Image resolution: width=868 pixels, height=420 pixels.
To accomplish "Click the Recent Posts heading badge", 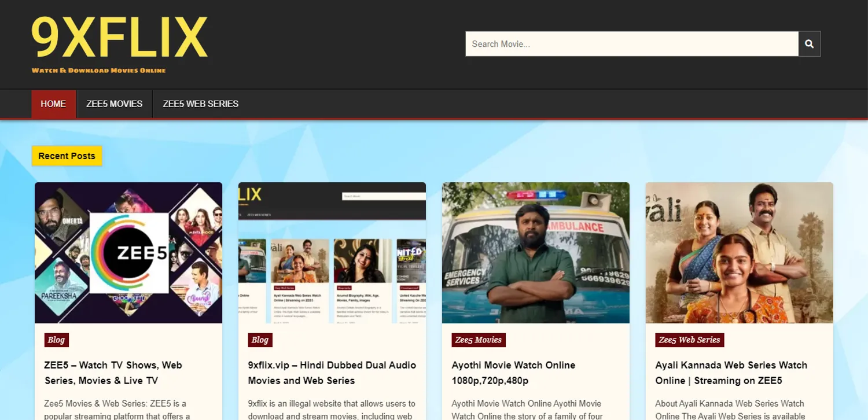I will [67, 156].
